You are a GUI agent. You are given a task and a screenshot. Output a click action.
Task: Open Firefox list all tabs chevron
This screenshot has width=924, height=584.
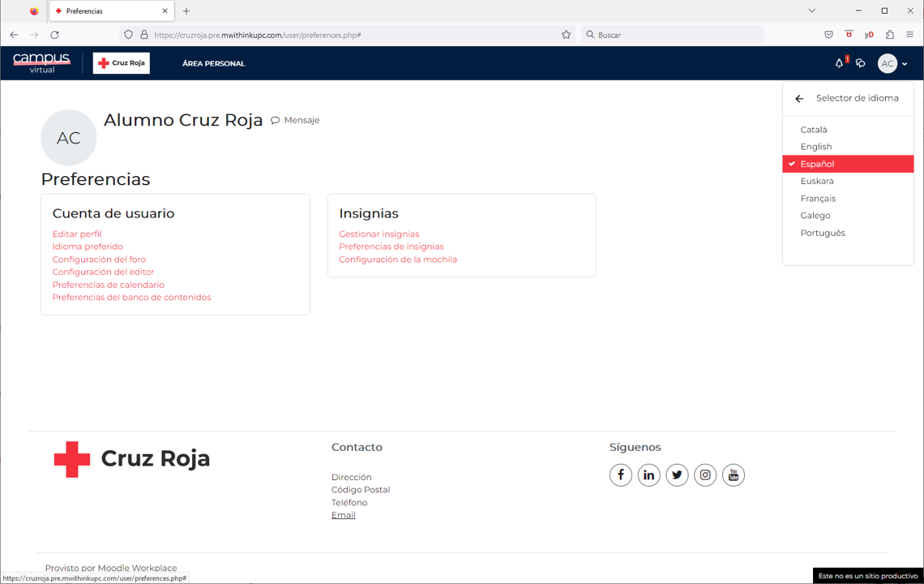[811, 11]
